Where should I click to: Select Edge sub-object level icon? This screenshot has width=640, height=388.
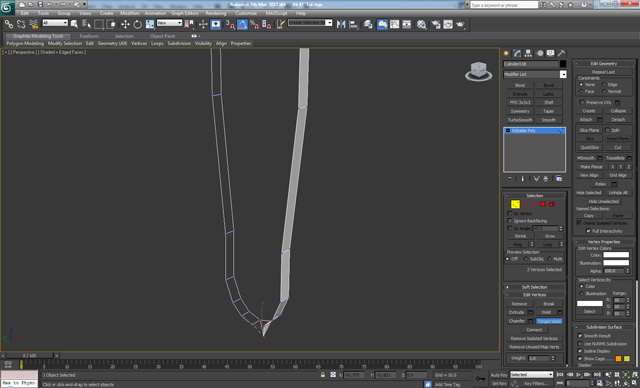(525, 204)
